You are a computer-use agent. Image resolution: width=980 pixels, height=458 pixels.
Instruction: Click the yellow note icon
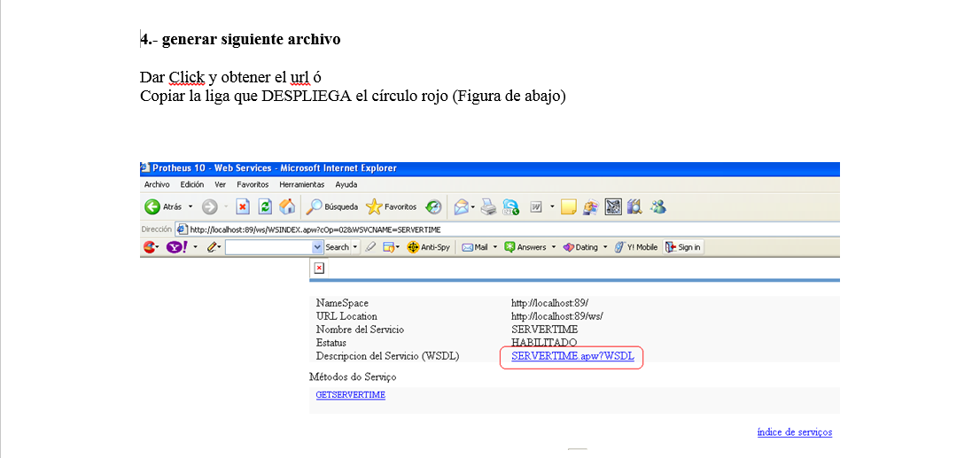(x=568, y=206)
